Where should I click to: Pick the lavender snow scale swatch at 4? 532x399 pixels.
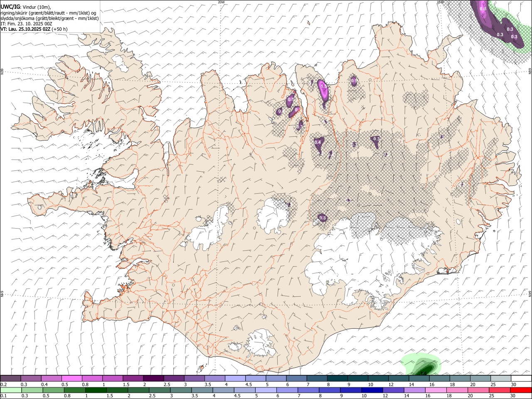pyautogui.click(x=234, y=379)
